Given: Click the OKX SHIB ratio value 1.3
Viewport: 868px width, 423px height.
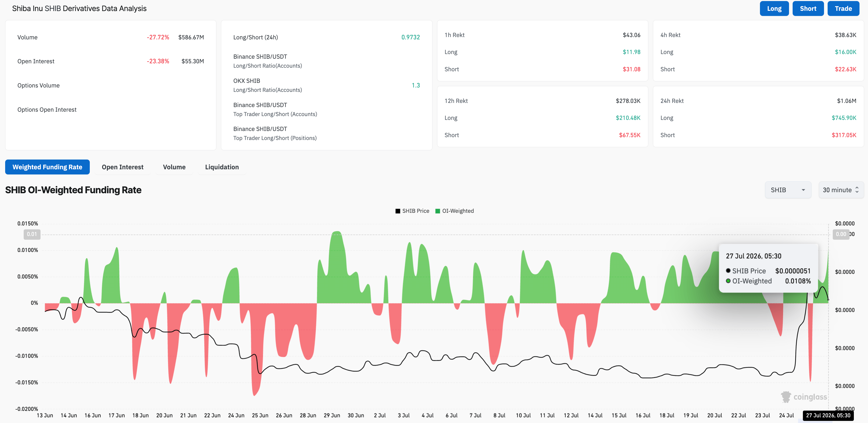Looking at the screenshot, I should (x=416, y=86).
